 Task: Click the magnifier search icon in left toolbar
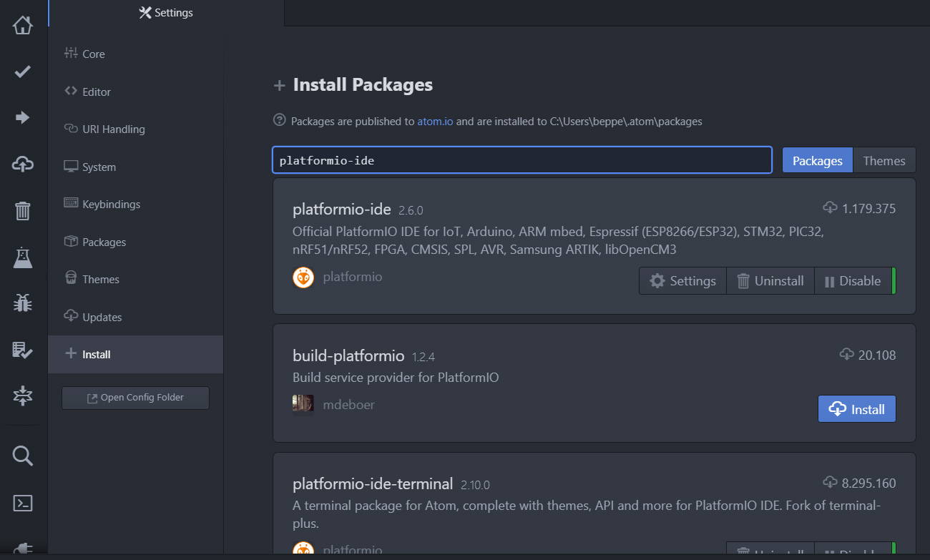pyautogui.click(x=23, y=456)
